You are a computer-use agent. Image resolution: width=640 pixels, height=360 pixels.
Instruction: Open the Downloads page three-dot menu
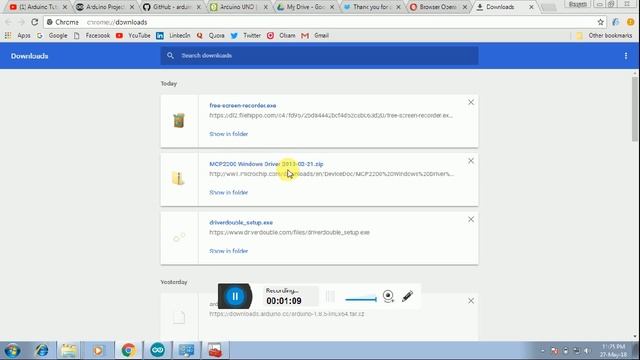point(626,56)
